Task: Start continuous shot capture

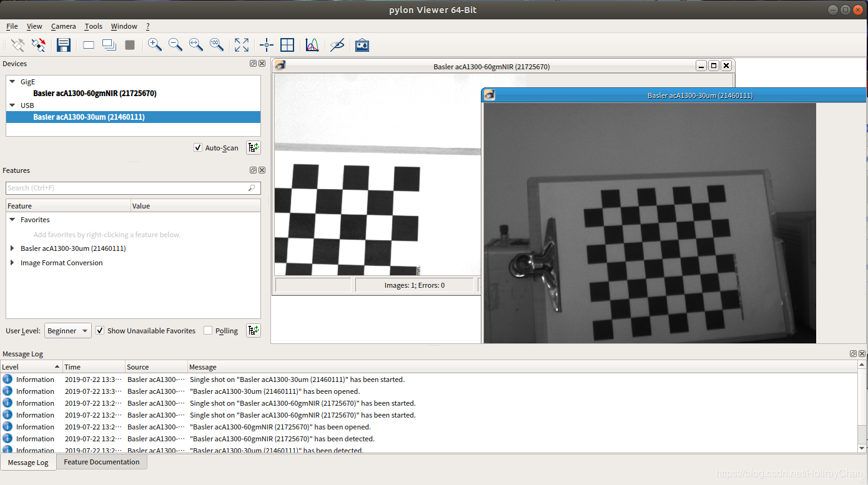Action: tap(109, 45)
